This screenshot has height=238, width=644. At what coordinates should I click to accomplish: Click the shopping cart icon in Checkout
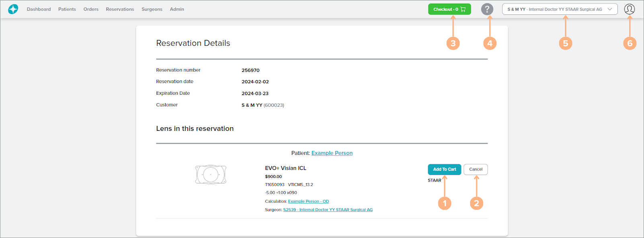[x=463, y=9]
